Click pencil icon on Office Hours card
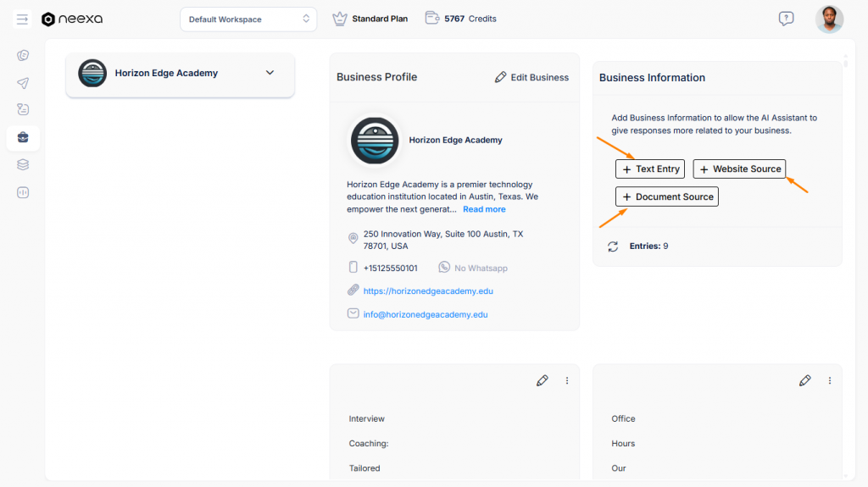868x487 pixels. 805,381
